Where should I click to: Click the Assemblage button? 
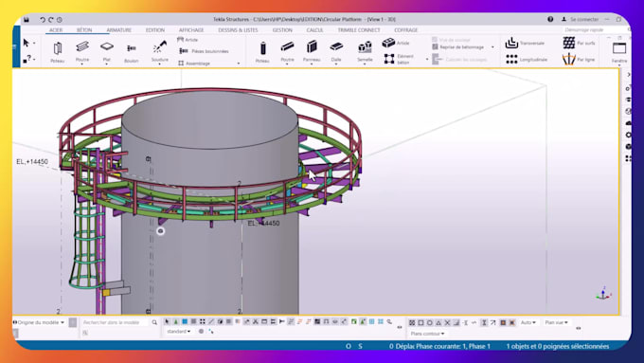(194, 64)
